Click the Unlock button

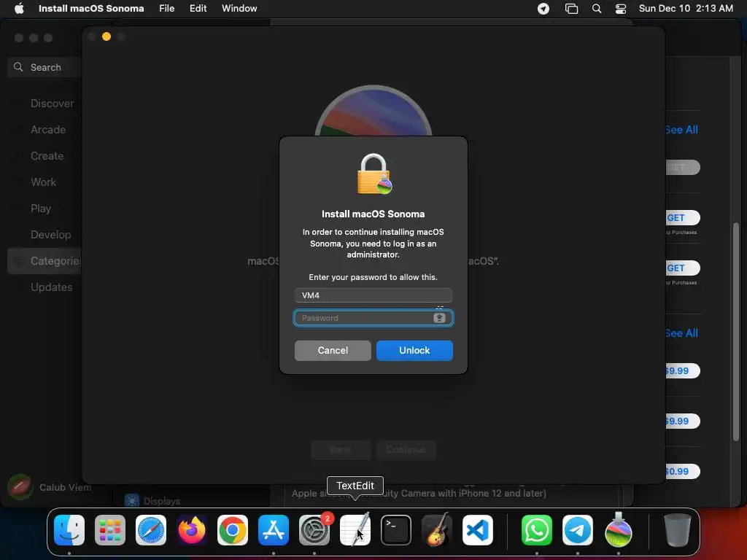414,351
